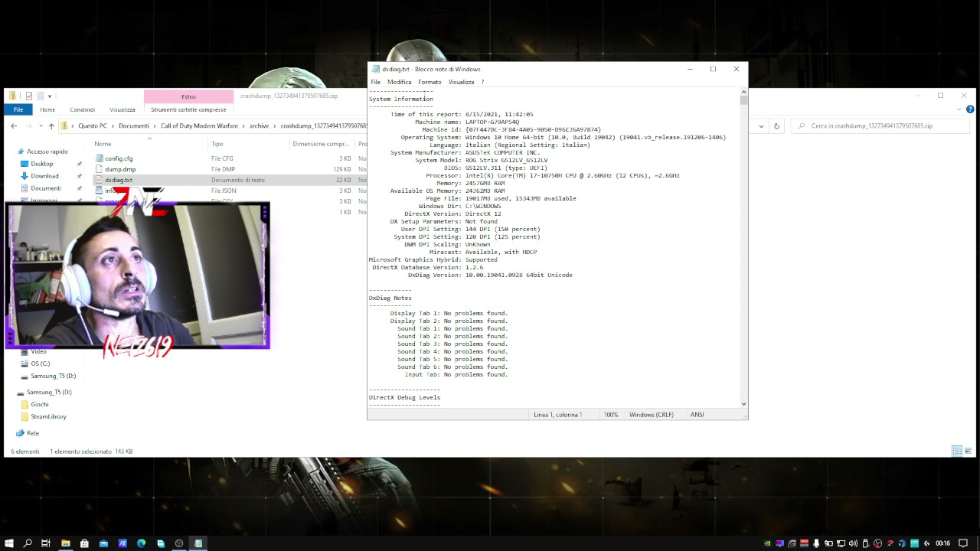This screenshot has width=980, height=551.
Task: Open Logitech G tray icon
Action: (926, 543)
